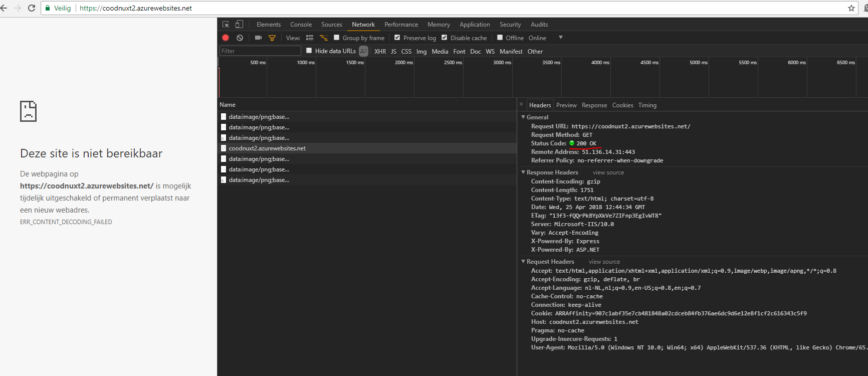Viewport: 868px width, 376px height.
Task: View source of Response Headers
Action: click(608, 172)
